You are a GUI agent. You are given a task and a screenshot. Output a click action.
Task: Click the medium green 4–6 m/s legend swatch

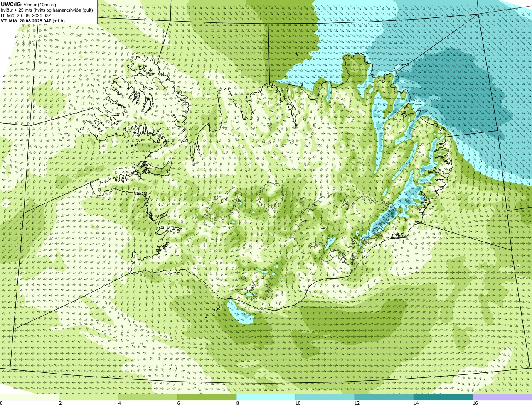point(148,397)
